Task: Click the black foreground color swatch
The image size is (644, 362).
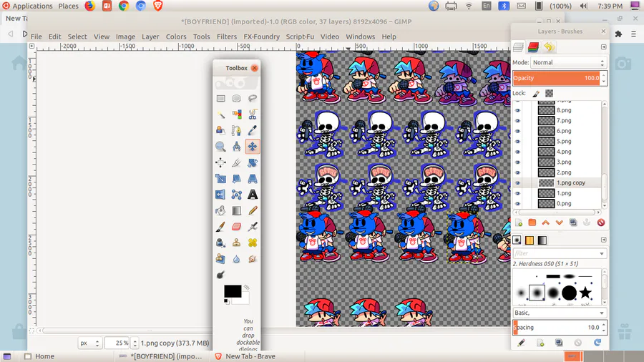Action: click(x=233, y=291)
